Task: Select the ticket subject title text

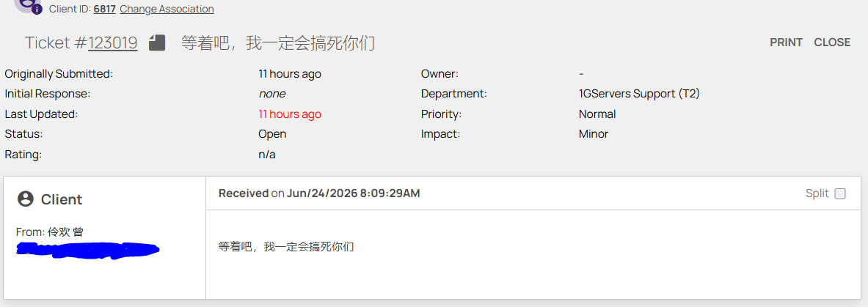Action: point(278,42)
